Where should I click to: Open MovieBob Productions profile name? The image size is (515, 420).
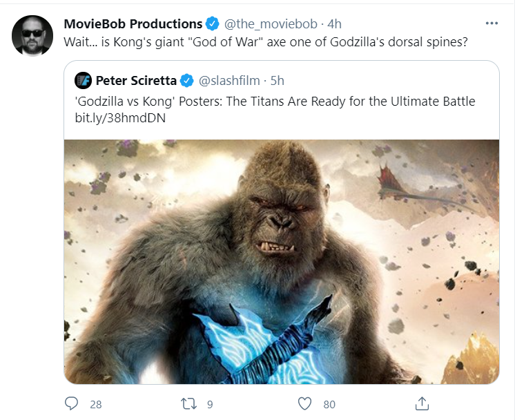133,24
